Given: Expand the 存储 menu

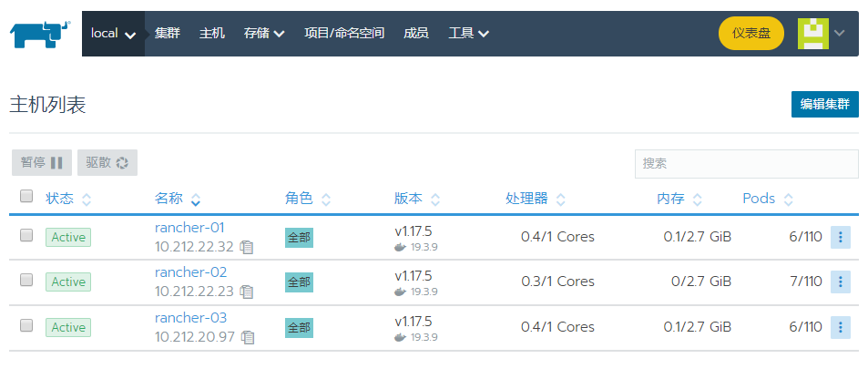Looking at the screenshot, I should point(264,34).
